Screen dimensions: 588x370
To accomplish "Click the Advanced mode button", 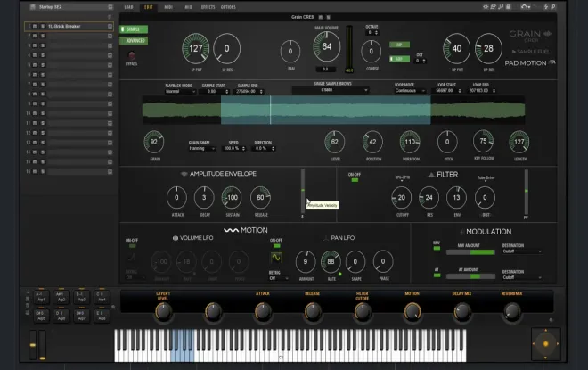I will [134, 40].
